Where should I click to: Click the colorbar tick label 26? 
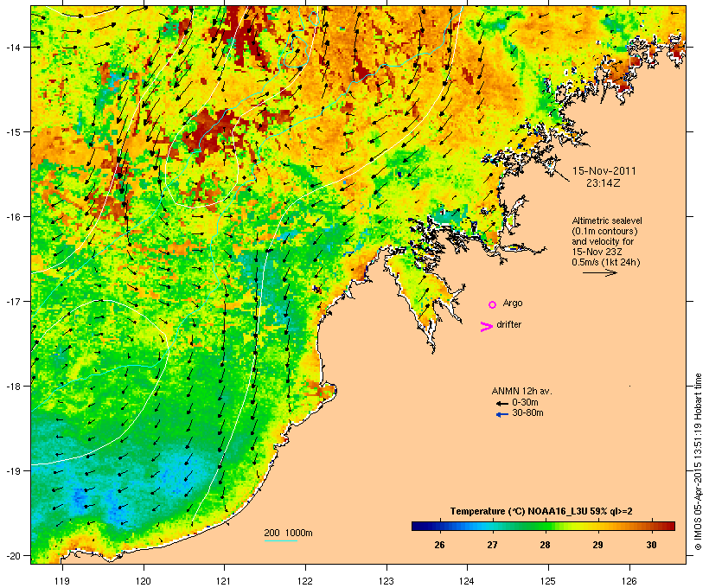click(439, 545)
